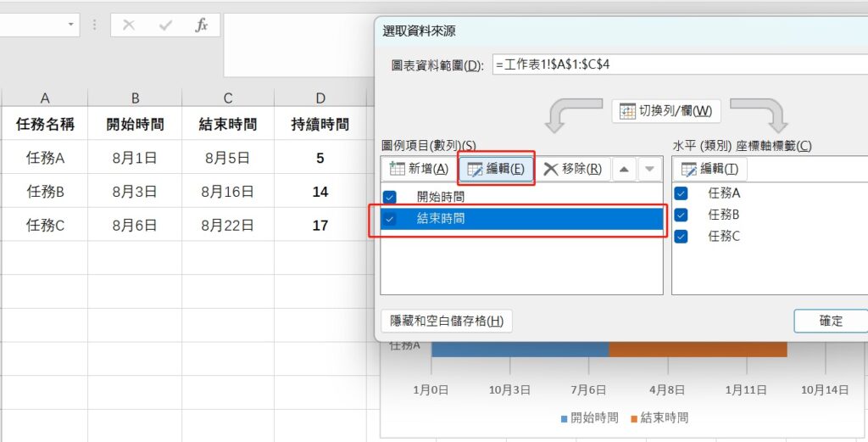This screenshot has width=868, height=442.
Task: Move the series up with the up arrow
Action: pyautogui.click(x=624, y=170)
